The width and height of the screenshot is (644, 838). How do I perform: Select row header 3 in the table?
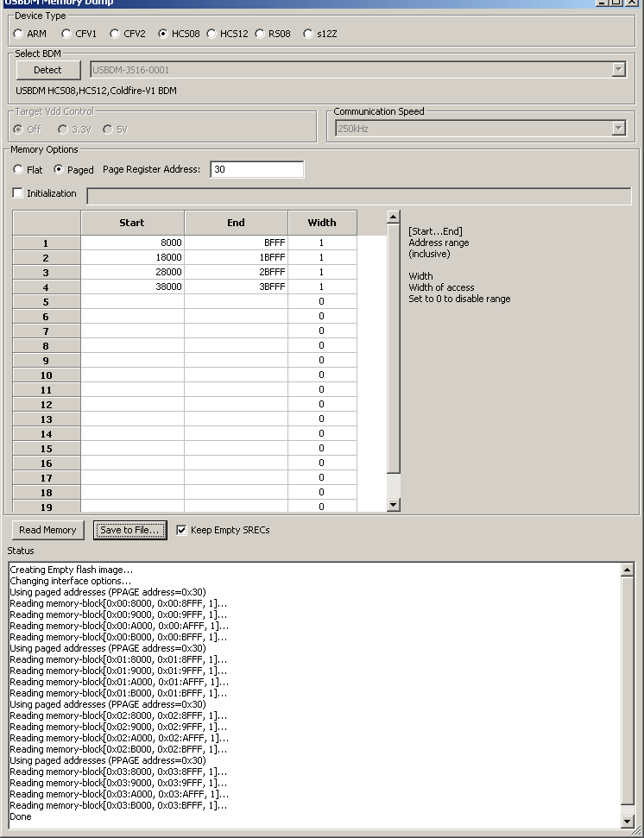(x=47, y=273)
